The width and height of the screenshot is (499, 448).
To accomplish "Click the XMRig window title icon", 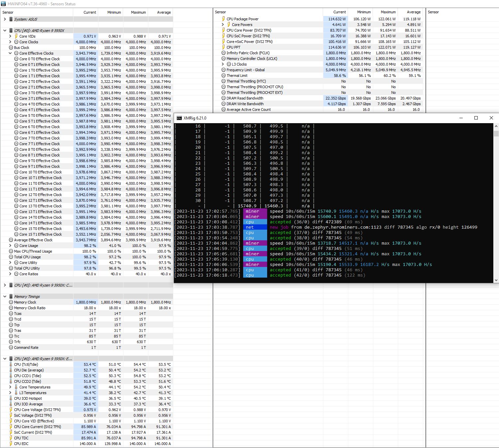I will coord(179,118).
